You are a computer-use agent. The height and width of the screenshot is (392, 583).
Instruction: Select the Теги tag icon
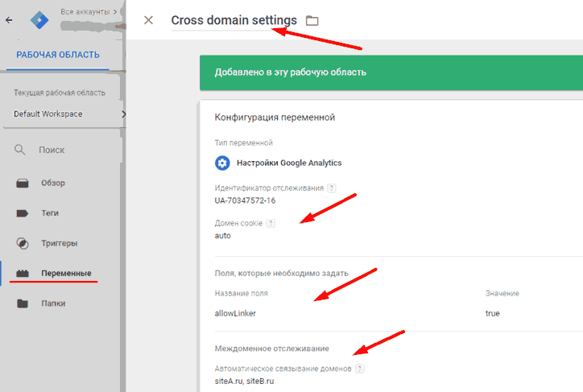(23, 213)
